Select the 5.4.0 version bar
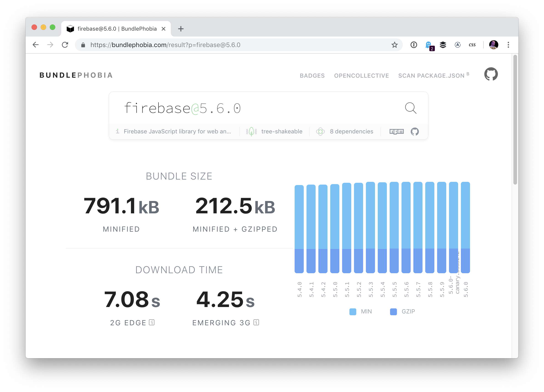The height and width of the screenshot is (392, 544). pos(299,229)
